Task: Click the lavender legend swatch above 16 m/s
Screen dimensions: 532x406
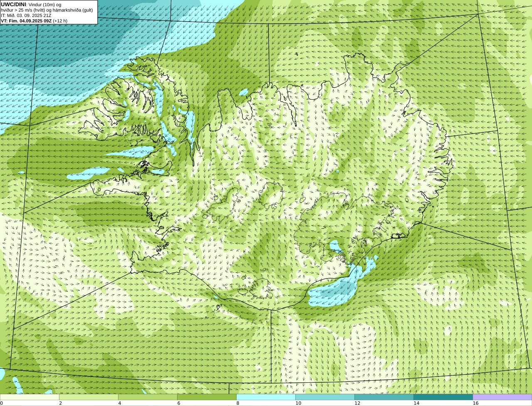Action: (x=502, y=397)
